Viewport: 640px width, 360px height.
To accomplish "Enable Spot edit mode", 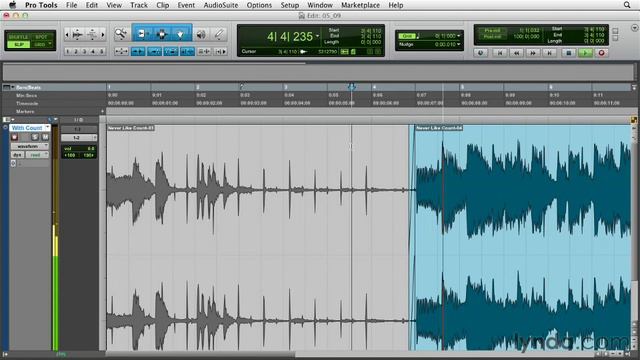I will pos(42,37).
